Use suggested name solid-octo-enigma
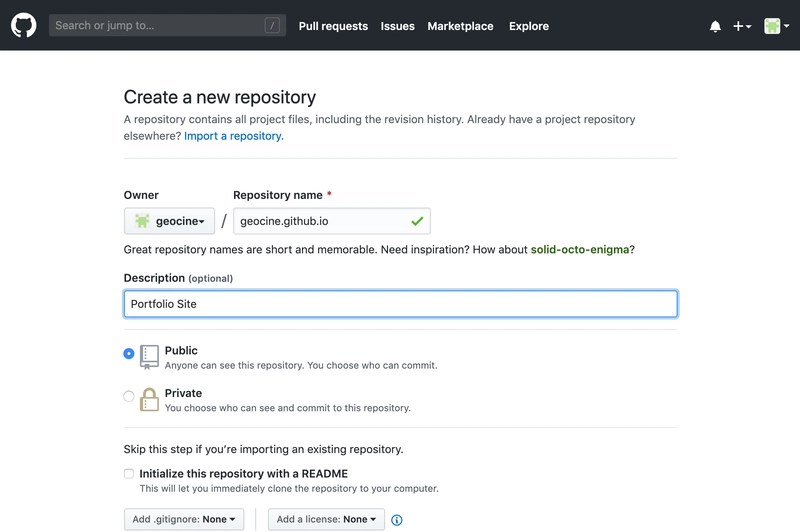This screenshot has width=800, height=532. tap(580, 249)
